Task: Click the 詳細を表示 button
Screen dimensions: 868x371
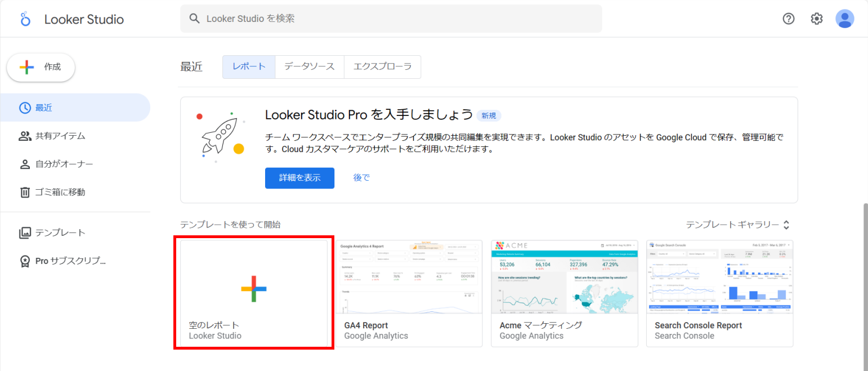Action: [x=299, y=178]
